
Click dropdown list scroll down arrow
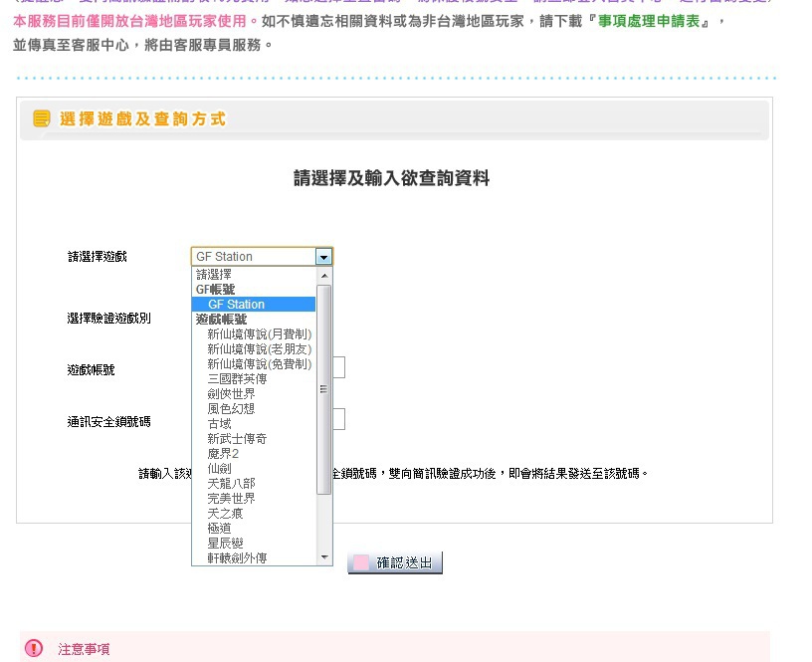point(324,557)
